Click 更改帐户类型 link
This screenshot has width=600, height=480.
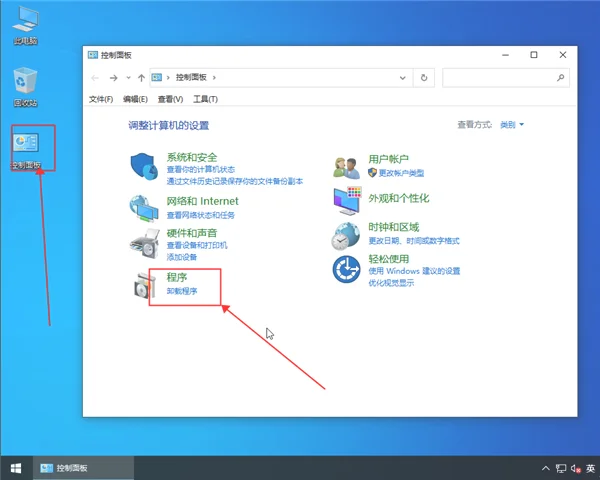click(401, 173)
